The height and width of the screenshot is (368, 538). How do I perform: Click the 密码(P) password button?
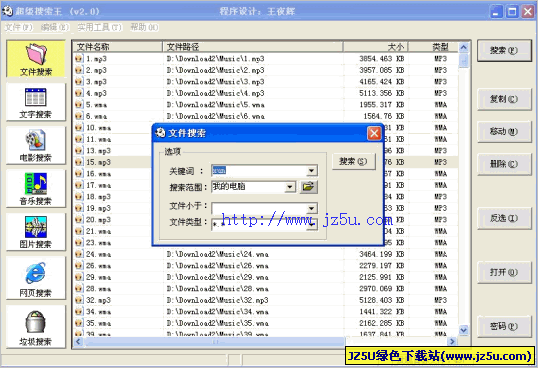tap(504, 326)
